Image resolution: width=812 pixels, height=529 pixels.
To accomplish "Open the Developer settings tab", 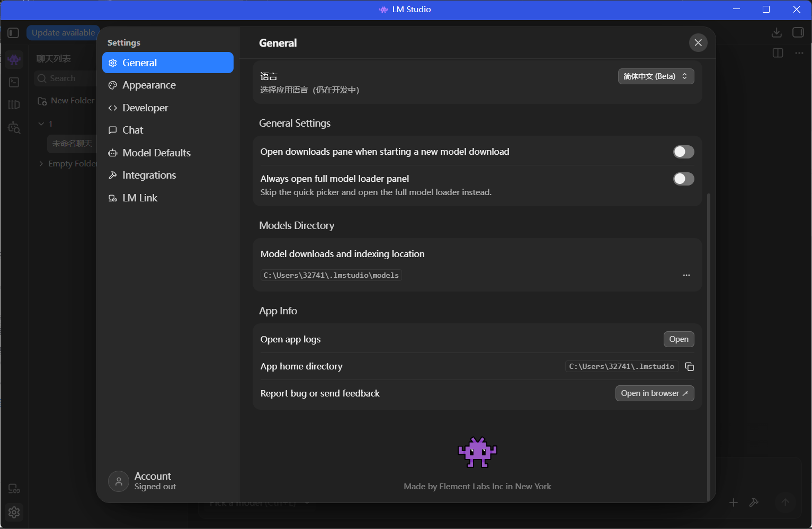I will (x=168, y=108).
